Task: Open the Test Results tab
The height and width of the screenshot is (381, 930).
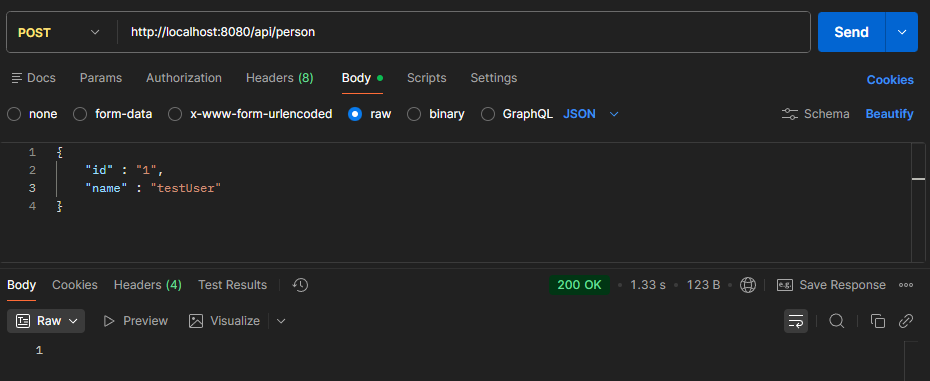Action: [x=232, y=285]
